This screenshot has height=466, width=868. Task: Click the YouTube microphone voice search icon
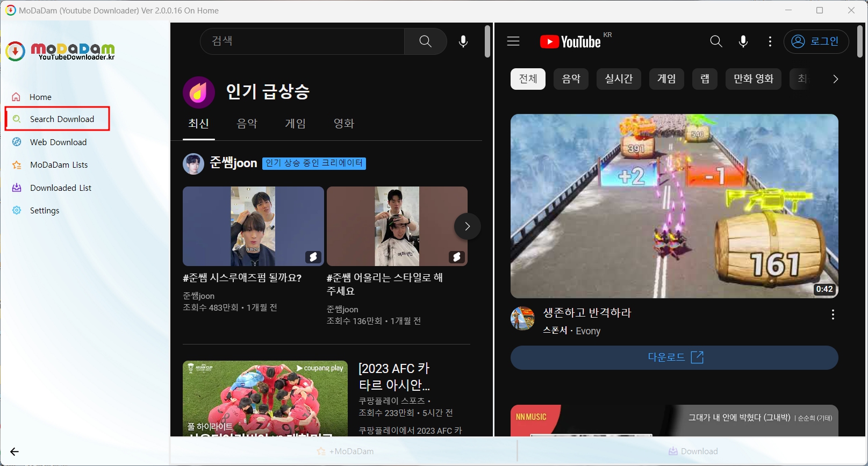click(743, 41)
